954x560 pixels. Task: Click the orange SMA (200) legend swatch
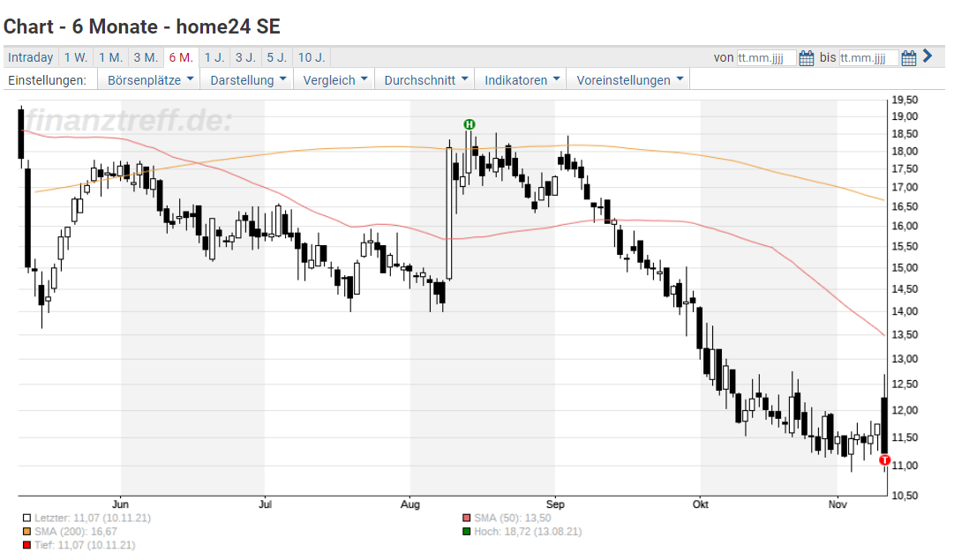26,532
